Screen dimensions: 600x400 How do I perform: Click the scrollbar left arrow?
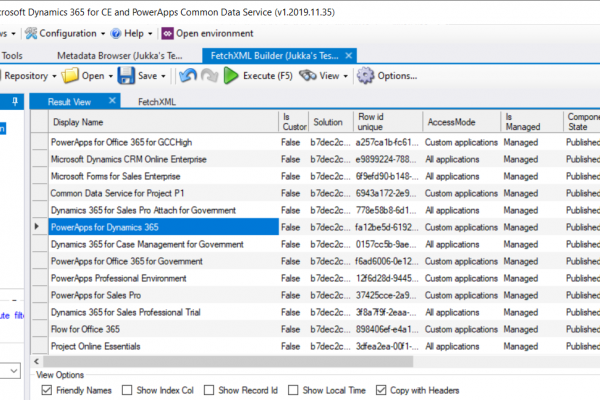pos(37,361)
